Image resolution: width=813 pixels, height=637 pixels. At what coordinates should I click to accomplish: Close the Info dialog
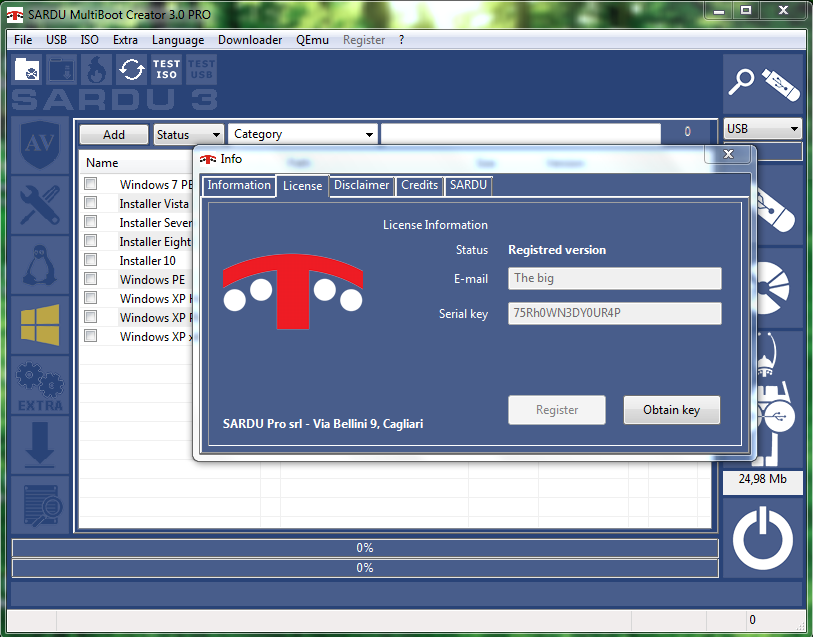click(x=728, y=154)
